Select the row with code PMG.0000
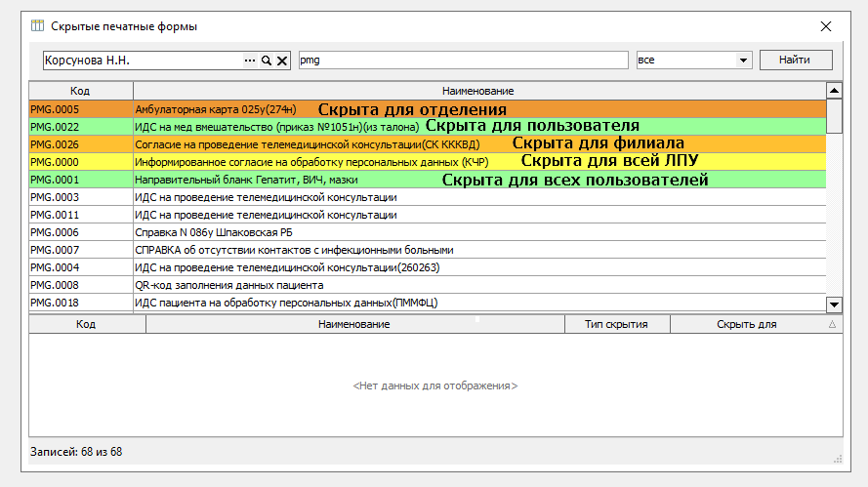Image resolution: width=868 pixels, height=487 pixels. (x=428, y=162)
